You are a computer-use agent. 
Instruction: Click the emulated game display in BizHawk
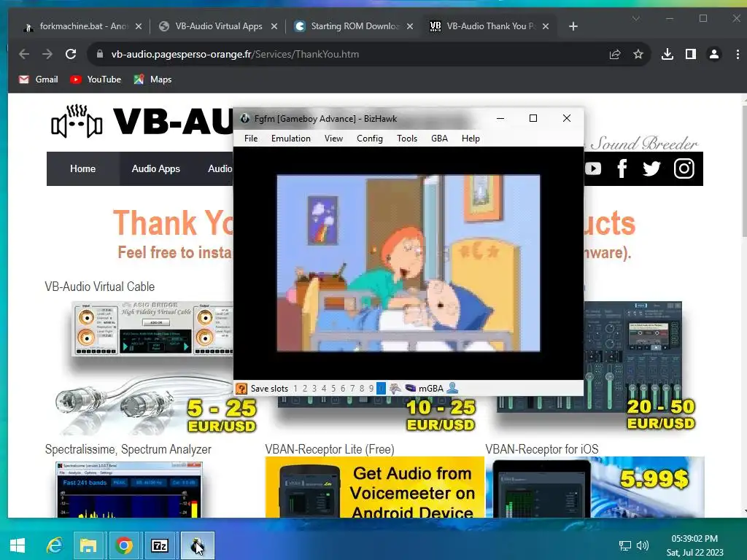pos(409,262)
